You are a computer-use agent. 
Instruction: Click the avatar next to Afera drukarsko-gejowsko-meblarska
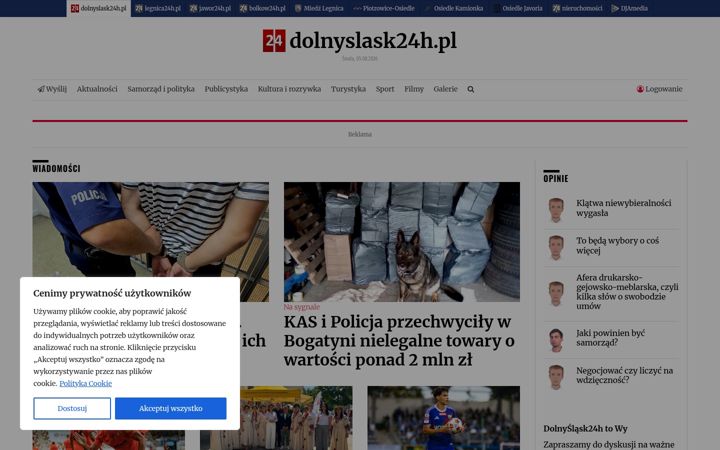[556, 293]
